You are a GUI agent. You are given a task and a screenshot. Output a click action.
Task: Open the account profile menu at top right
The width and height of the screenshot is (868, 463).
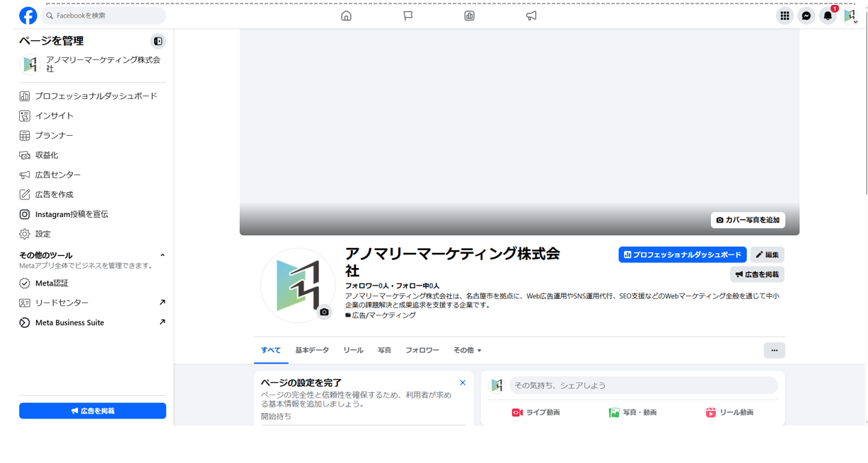(850, 16)
